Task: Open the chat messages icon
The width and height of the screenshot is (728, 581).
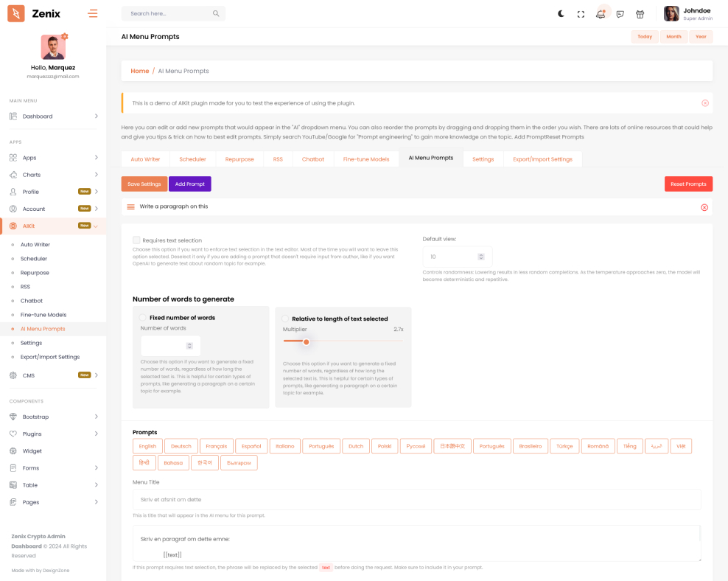Action: (x=620, y=14)
